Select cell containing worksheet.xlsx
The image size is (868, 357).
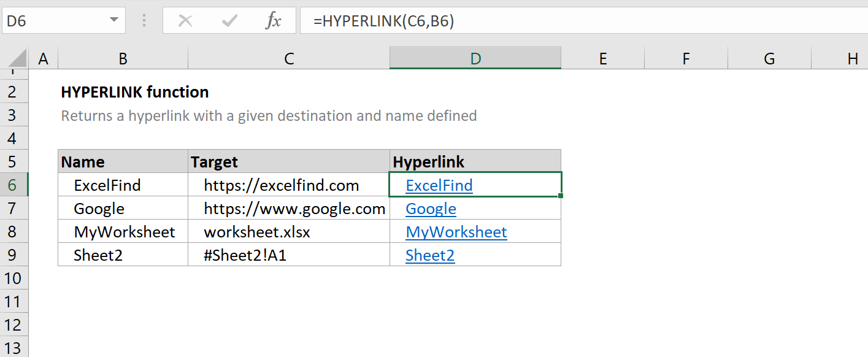289,232
